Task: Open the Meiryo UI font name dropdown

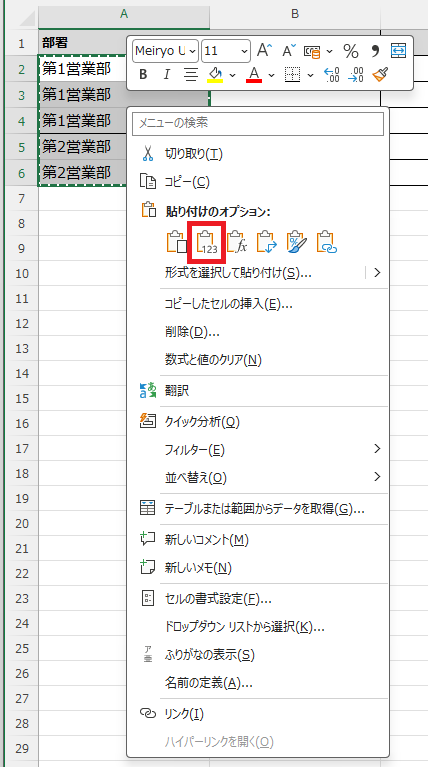Action: 165,51
